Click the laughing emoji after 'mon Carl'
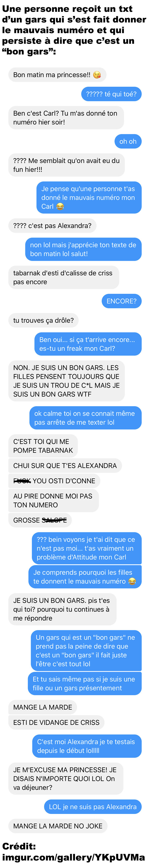Image resolution: width=148 pixels, height=868 pixels. (60, 206)
